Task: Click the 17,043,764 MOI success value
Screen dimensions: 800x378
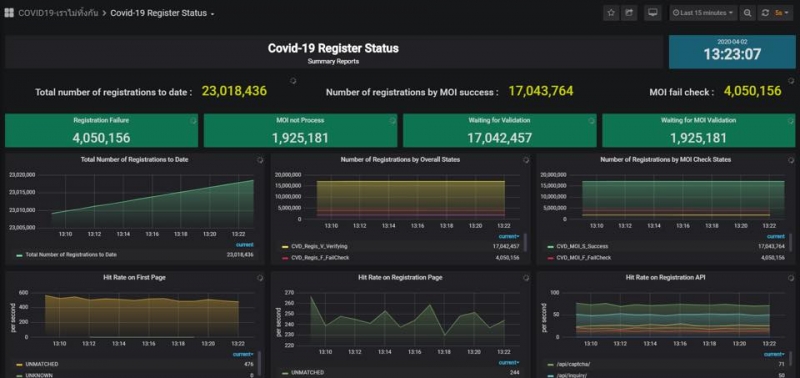Action: click(x=541, y=91)
